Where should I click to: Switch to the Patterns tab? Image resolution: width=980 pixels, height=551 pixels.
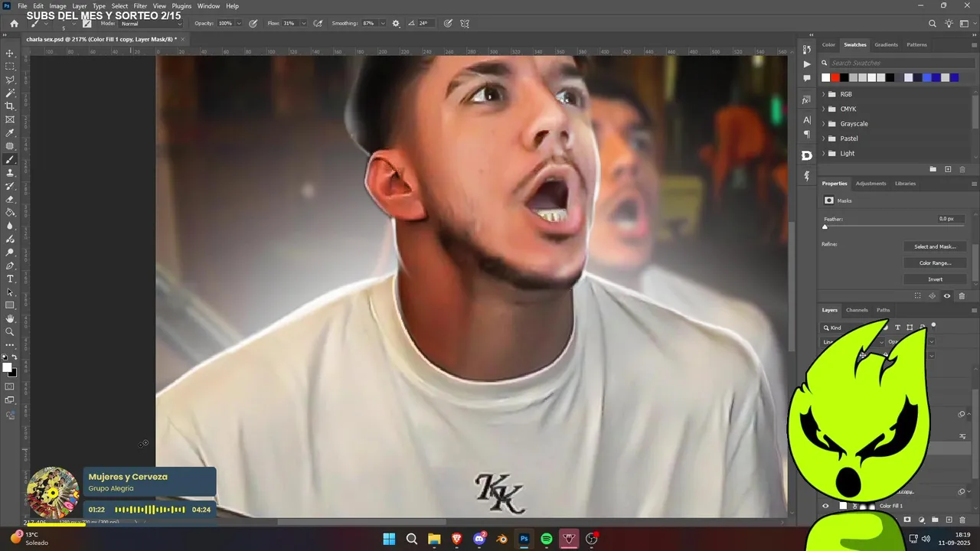[916, 45]
